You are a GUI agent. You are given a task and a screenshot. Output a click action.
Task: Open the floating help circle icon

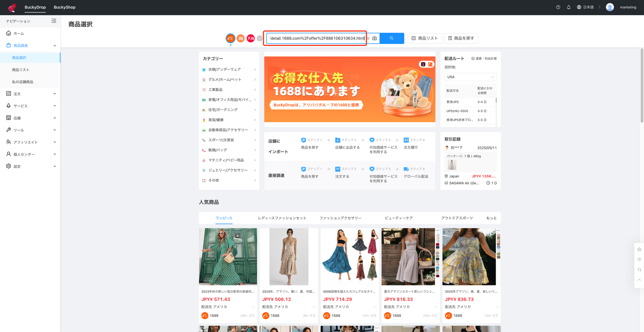pyautogui.click(x=639, y=259)
